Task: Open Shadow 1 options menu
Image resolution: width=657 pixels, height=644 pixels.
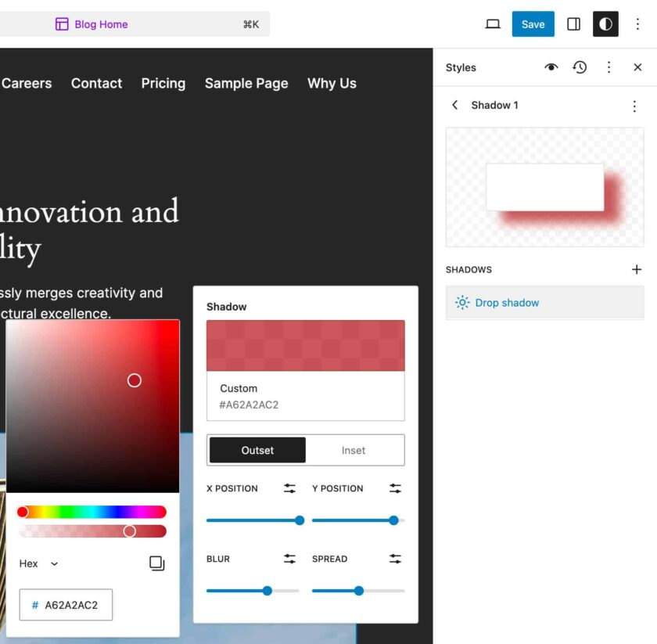Action: 634,106
